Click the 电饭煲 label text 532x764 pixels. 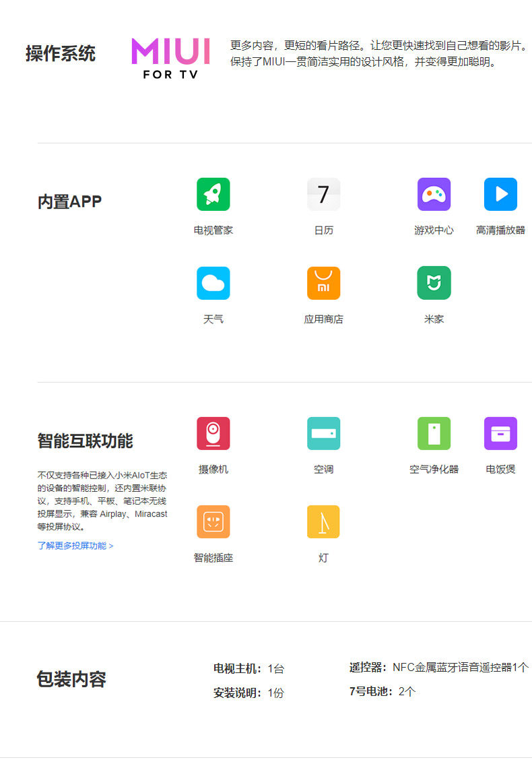(x=500, y=469)
